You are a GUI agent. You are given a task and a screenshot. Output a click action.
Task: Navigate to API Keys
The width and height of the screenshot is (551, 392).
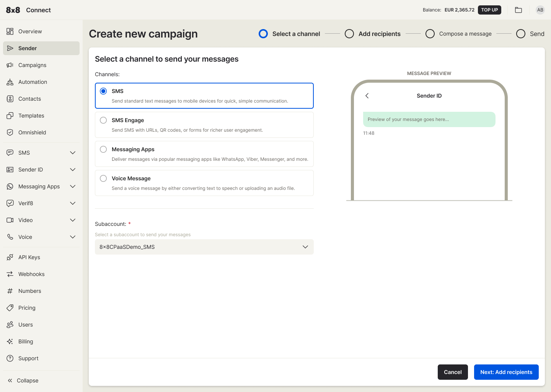(x=29, y=257)
